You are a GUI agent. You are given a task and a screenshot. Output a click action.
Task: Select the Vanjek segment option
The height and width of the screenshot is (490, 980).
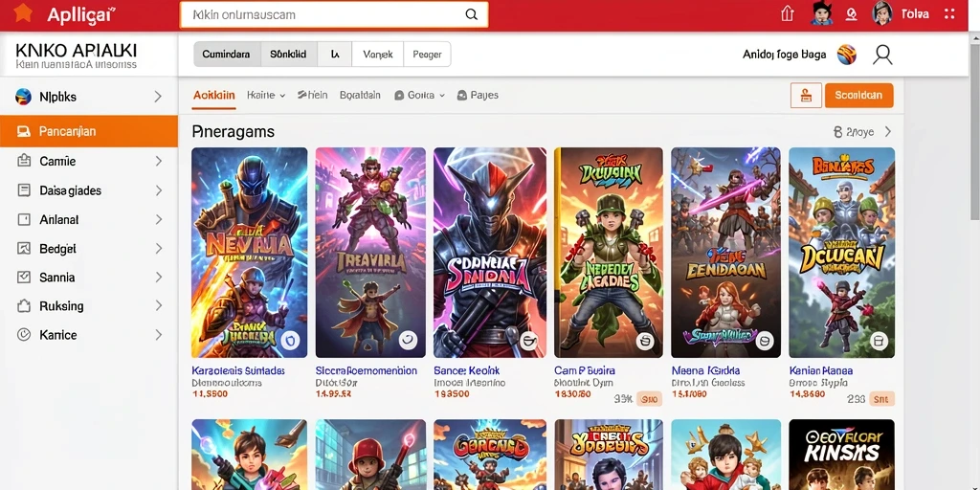click(x=377, y=55)
